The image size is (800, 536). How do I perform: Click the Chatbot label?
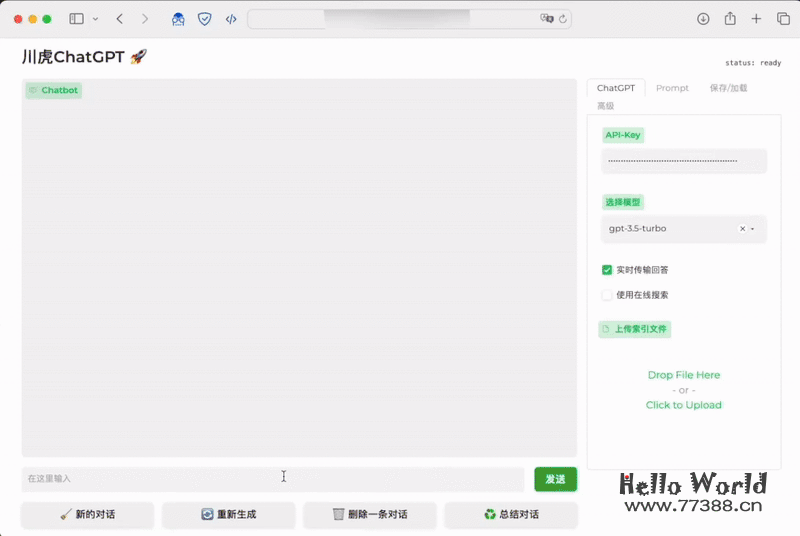click(x=54, y=90)
